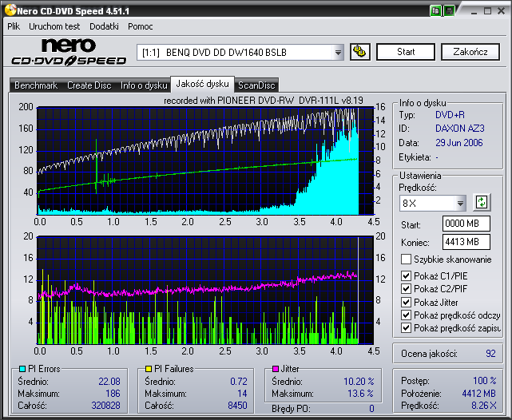Open the Plik menu
Image resolution: width=512 pixels, height=420 pixels.
coord(14,26)
